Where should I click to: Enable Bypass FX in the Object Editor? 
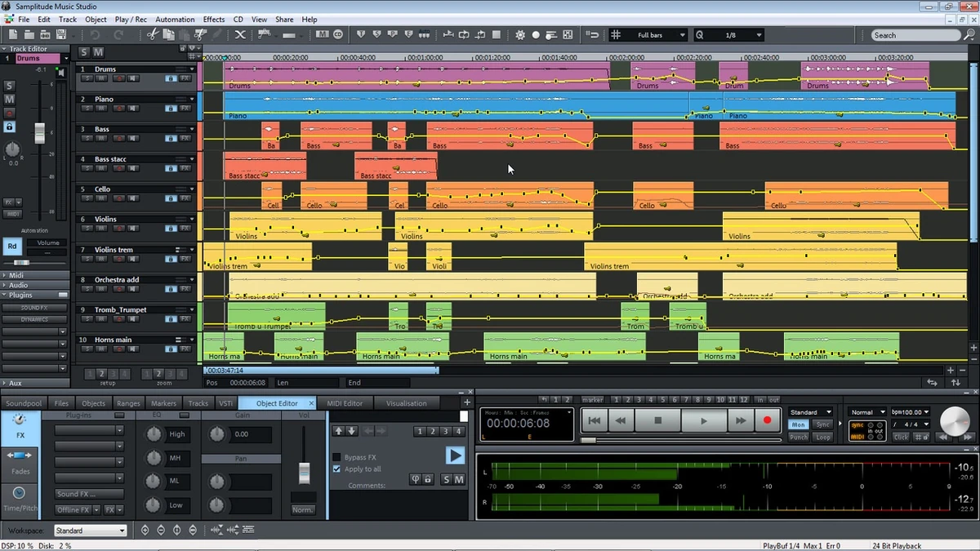[x=336, y=457]
